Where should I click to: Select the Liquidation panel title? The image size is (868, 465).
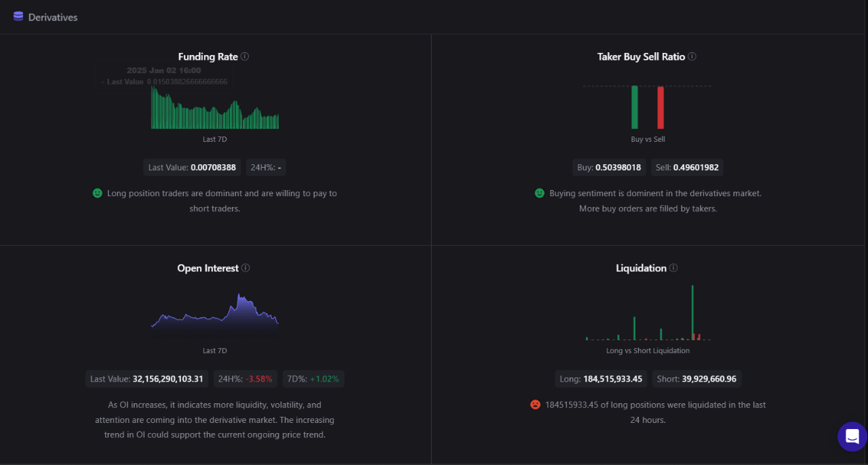click(641, 267)
